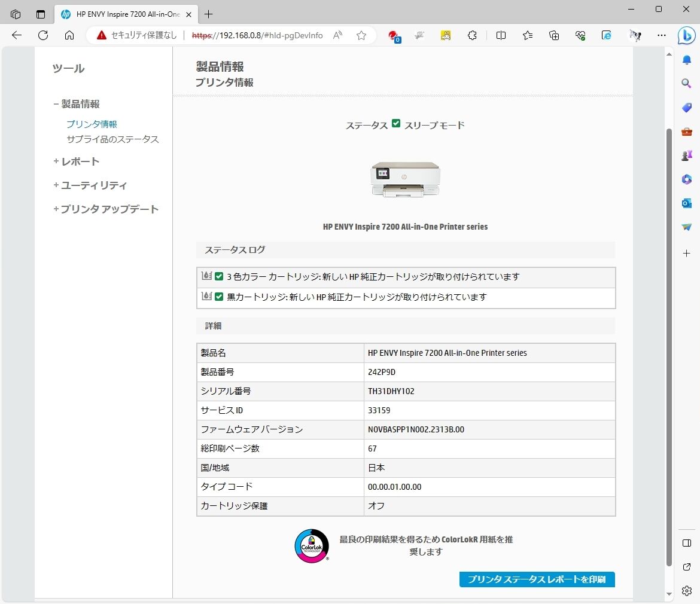Viewport: 700px width, 604px height.
Task: Open the sidebar notifications bell
Action: click(x=687, y=59)
